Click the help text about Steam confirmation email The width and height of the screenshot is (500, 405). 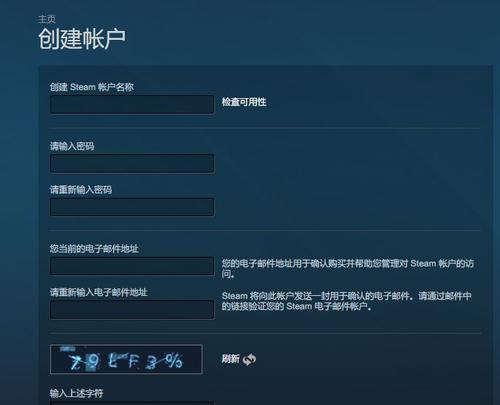[x=347, y=301]
